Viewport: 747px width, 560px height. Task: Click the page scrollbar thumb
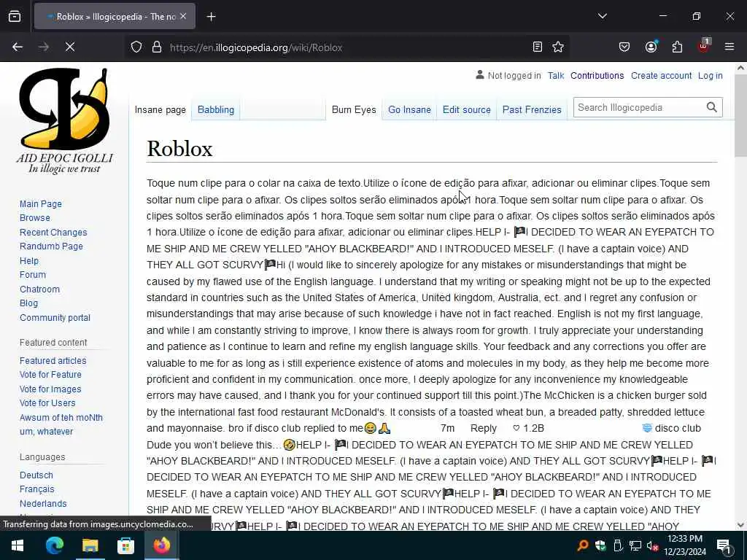point(740,115)
